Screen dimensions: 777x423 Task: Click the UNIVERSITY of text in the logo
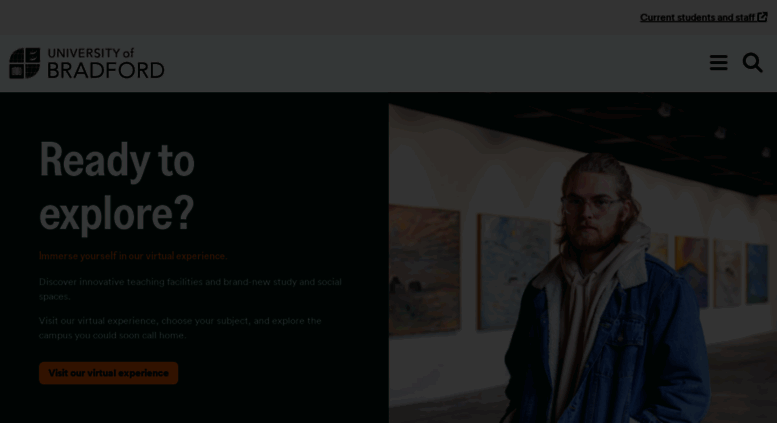(x=91, y=53)
